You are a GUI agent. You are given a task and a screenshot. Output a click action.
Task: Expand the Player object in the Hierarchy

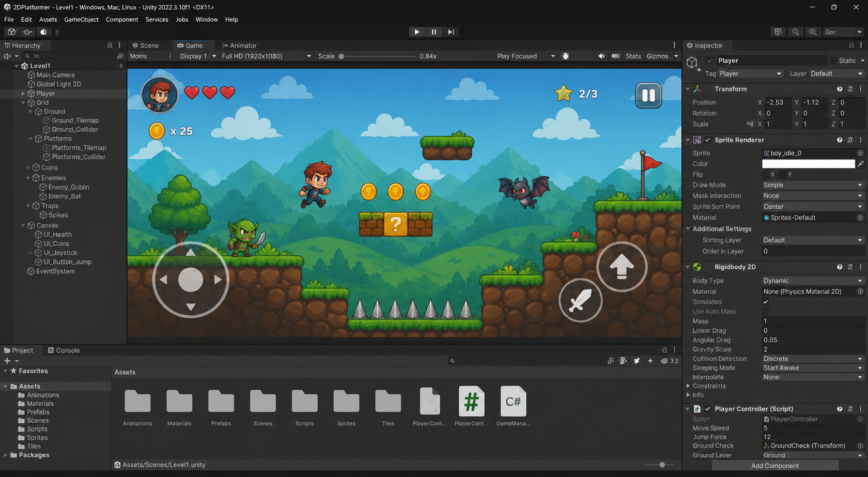coord(23,94)
